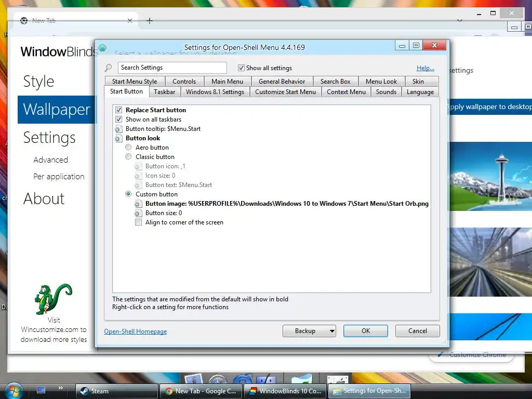Viewport: 532px width, 399px height.
Task: Click the Cancel button
Action: [x=418, y=331]
